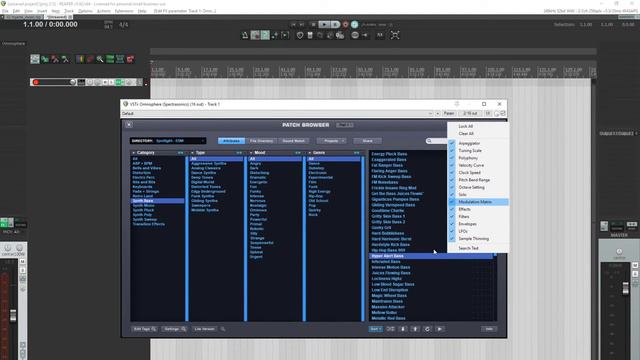Open the FX preset dropdown showing Default

[x=277, y=113]
